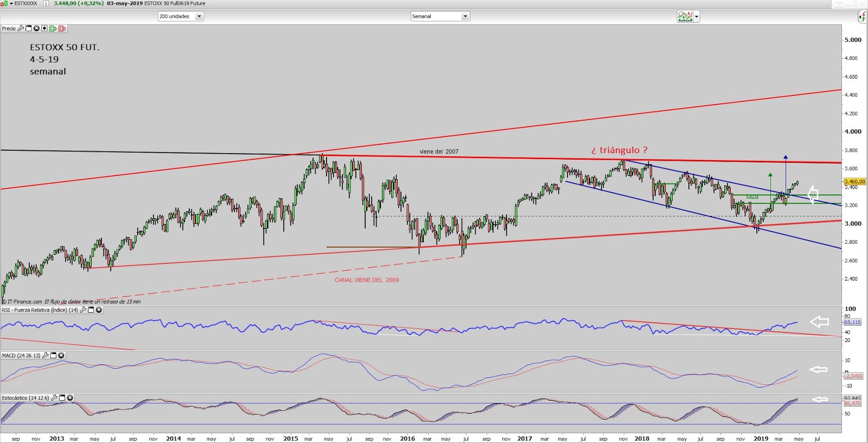Close the Estocástico indicator panel

tap(70, 398)
